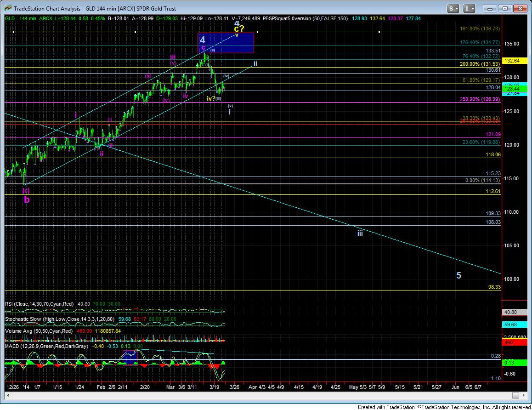The image size is (532, 410).
Task: Click the 'GLD - 144 min' symbol label
Action: click(x=21, y=19)
